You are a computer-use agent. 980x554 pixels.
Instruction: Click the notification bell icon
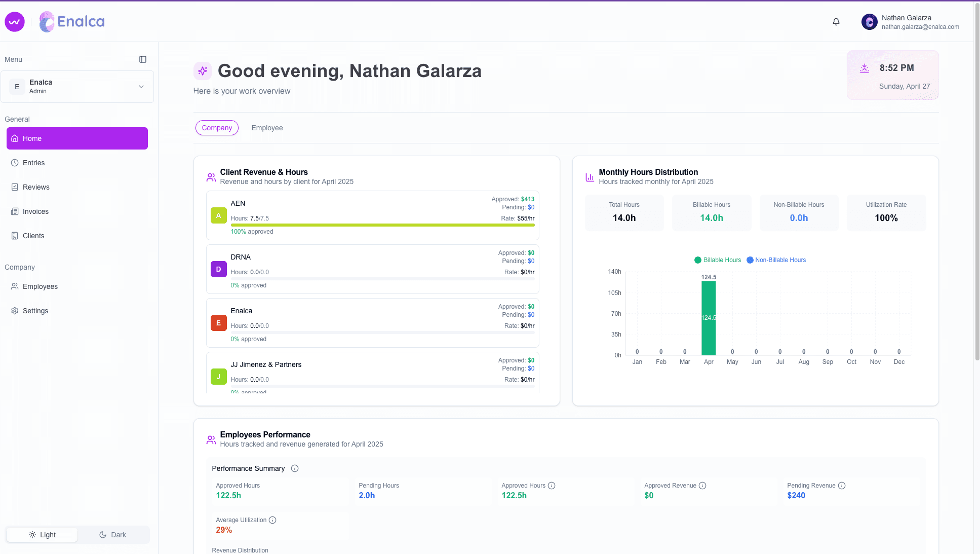point(836,22)
